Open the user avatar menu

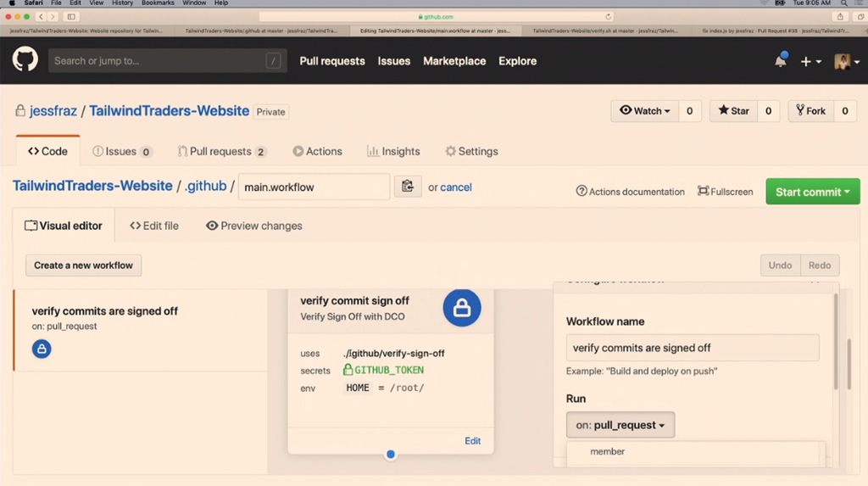pyautogui.click(x=847, y=62)
